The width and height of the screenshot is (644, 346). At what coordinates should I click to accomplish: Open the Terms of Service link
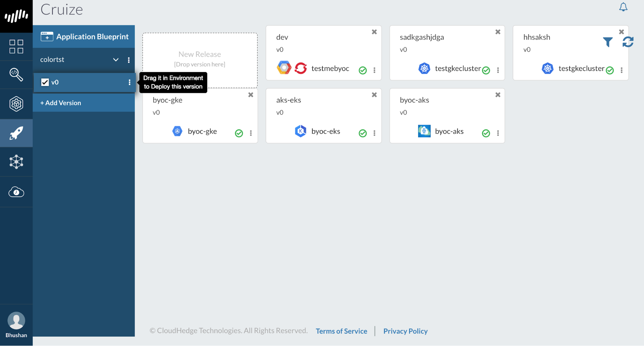coord(341,331)
